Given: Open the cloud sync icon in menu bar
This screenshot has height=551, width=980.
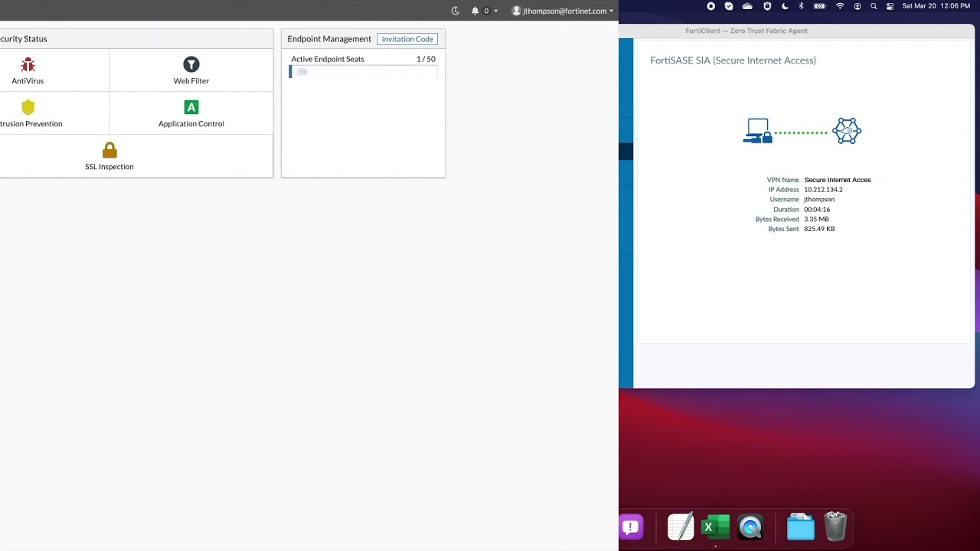Looking at the screenshot, I should [747, 6].
